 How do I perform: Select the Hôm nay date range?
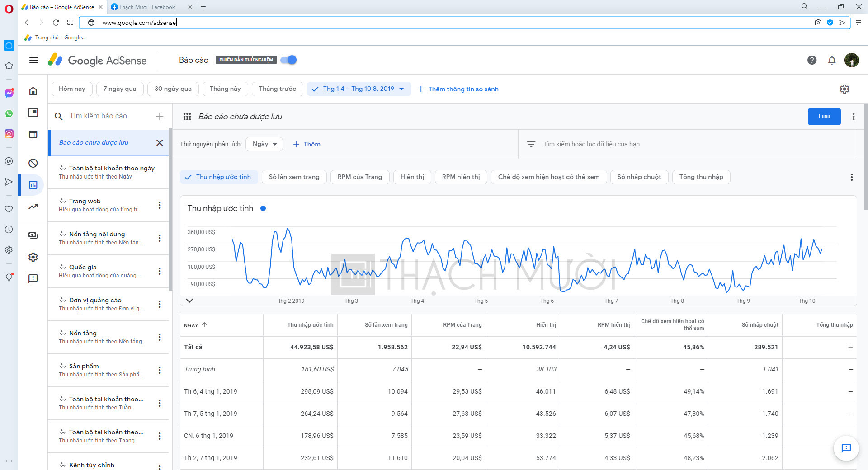pyautogui.click(x=72, y=89)
